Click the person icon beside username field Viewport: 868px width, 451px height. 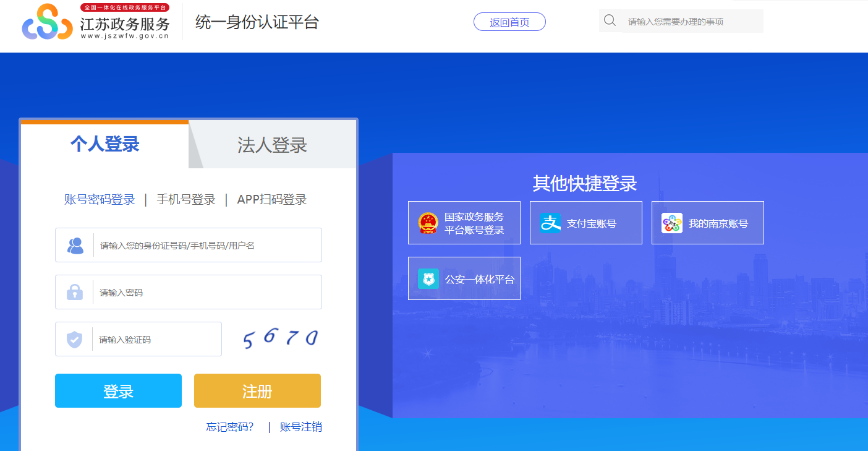[x=74, y=244]
